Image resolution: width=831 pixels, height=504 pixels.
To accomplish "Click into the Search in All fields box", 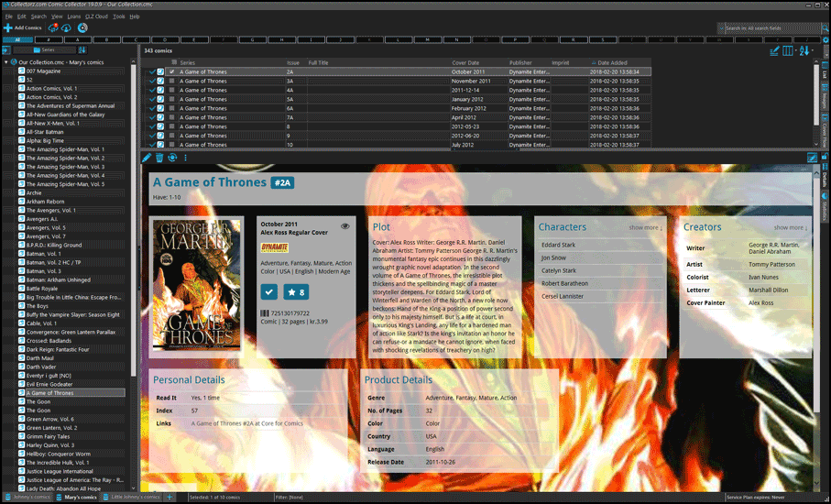I will tap(771, 28).
